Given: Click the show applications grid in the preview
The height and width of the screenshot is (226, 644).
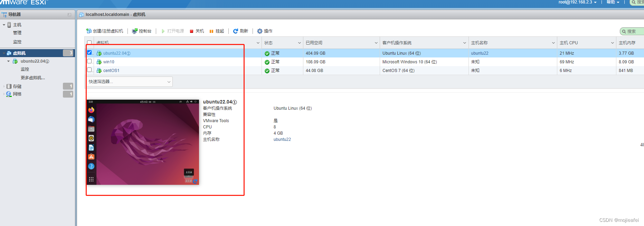Looking at the screenshot, I should [91, 179].
